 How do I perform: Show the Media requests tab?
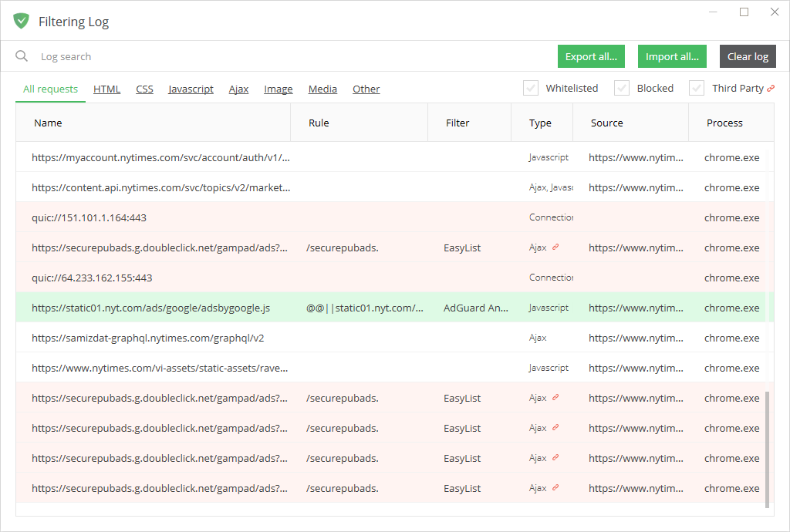coord(322,89)
